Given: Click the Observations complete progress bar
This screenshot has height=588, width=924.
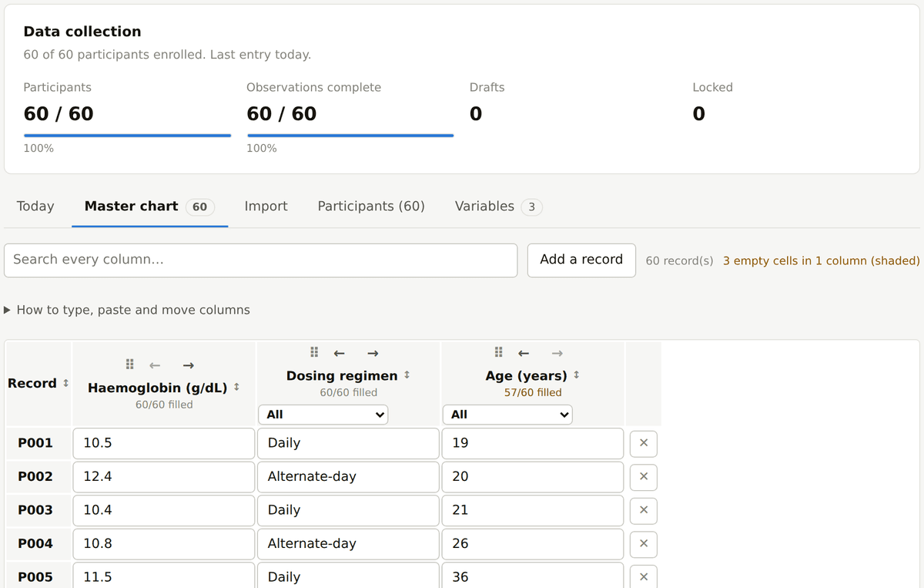Looking at the screenshot, I should coord(350,135).
